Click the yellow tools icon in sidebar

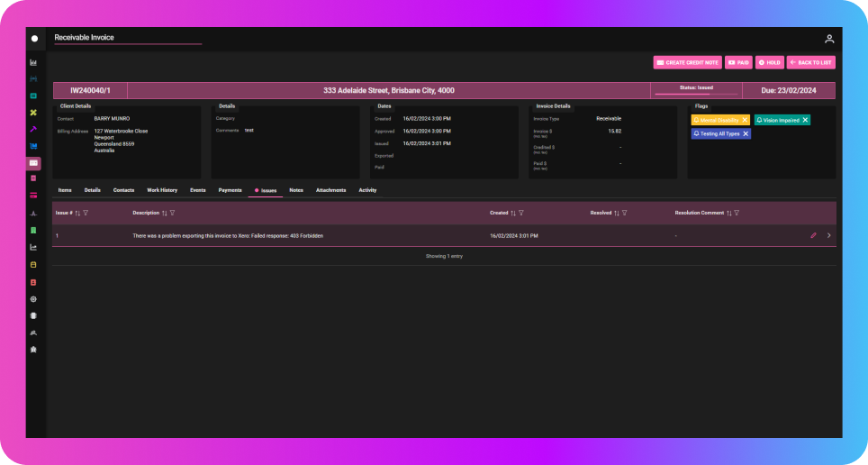click(33, 113)
